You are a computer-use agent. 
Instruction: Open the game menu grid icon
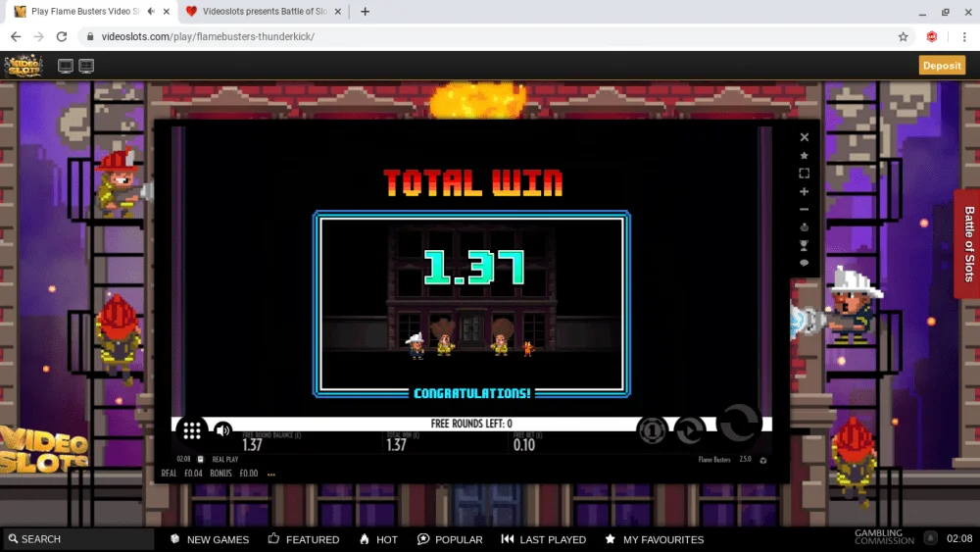tap(192, 430)
